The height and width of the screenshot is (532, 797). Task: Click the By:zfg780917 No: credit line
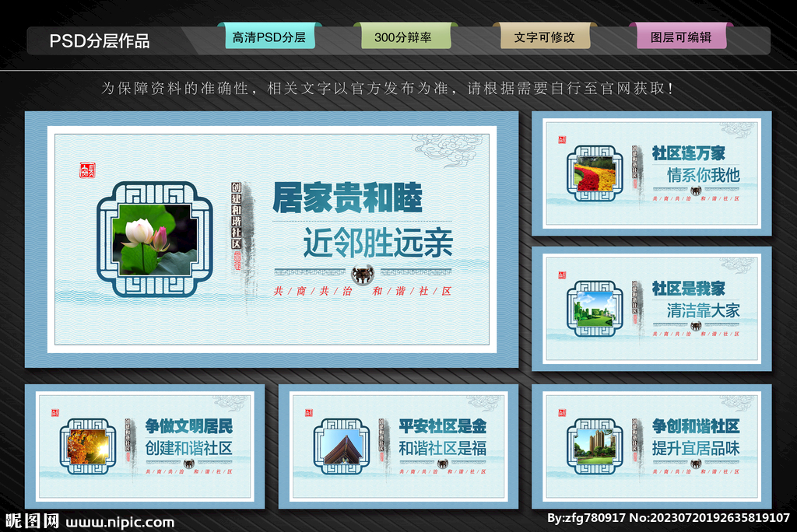[668, 518]
